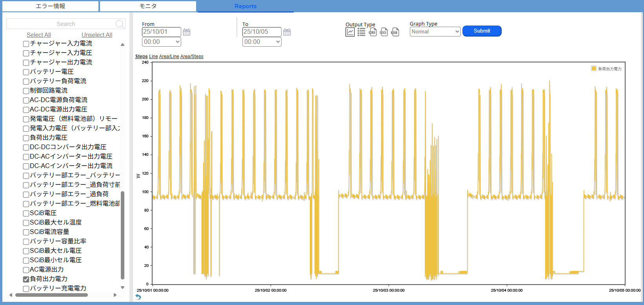Open the From date calendar picker

point(187,32)
